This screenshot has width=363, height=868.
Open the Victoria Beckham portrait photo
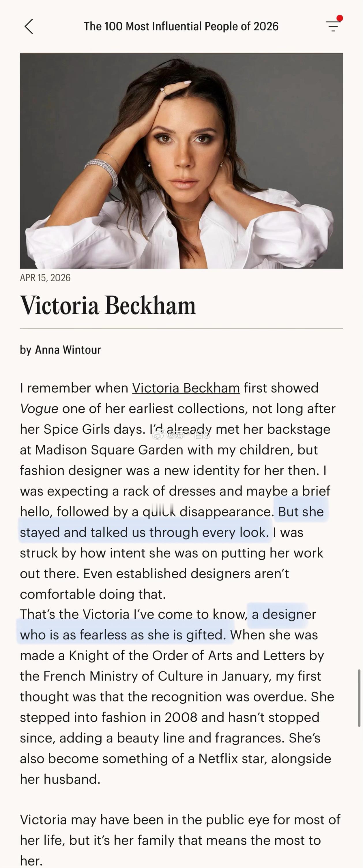[x=181, y=160]
